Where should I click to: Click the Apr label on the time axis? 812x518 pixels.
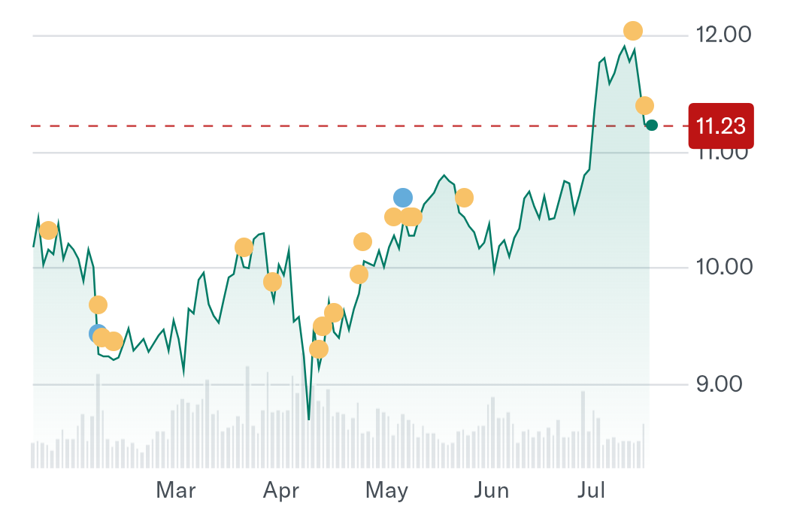[x=281, y=492]
